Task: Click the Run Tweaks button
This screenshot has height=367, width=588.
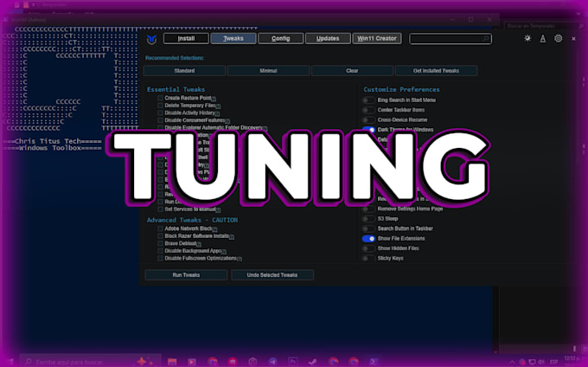Action: (186, 275)
